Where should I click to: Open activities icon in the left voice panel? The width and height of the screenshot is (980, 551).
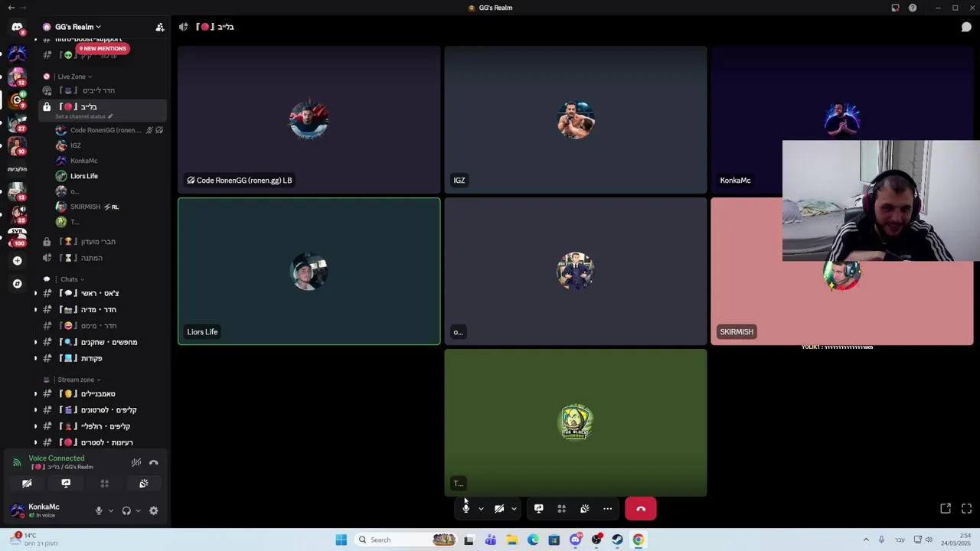coord(105,484)
